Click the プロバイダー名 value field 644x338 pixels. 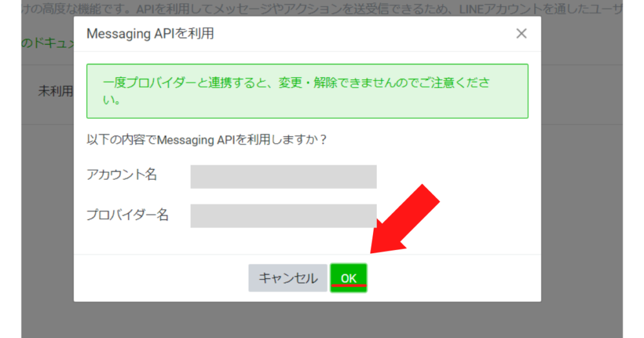(x=284, y=215)
